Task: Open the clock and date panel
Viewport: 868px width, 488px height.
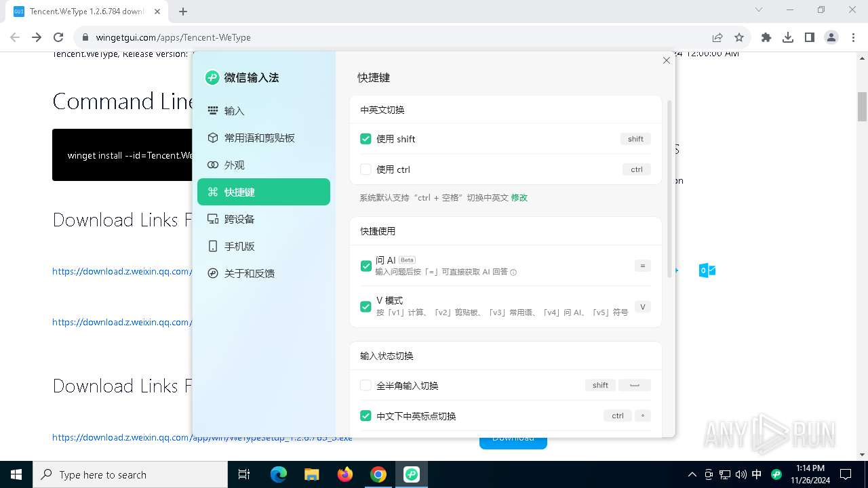Action: coord(810,474)
